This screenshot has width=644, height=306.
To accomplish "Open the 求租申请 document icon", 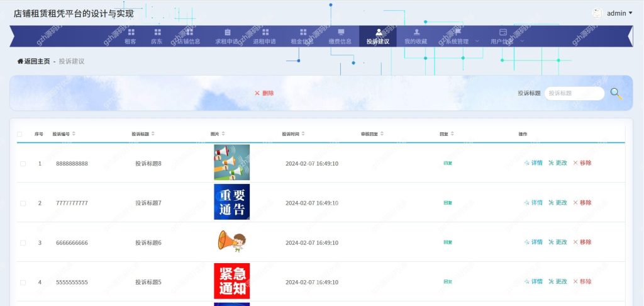I will (x=228, y=32).
